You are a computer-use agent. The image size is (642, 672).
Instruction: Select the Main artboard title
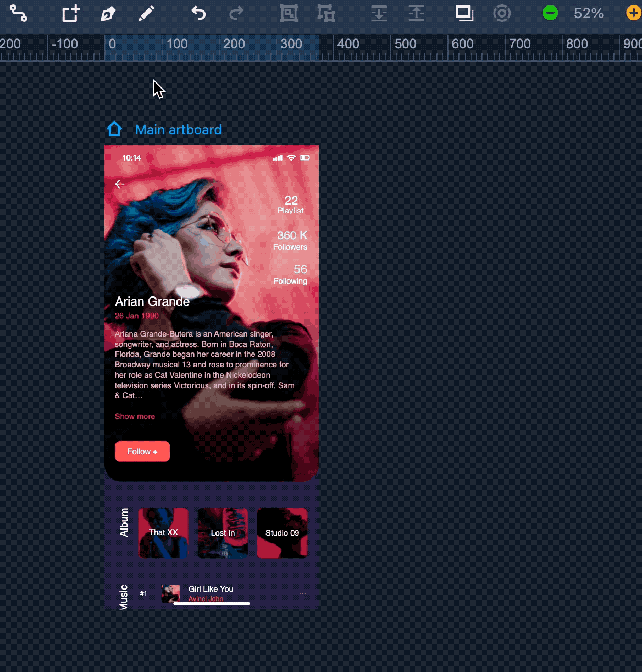tap(179, 130)
